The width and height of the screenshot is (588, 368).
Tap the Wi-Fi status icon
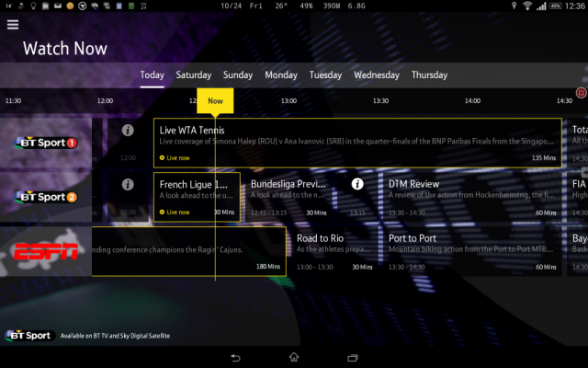[527, 6]
